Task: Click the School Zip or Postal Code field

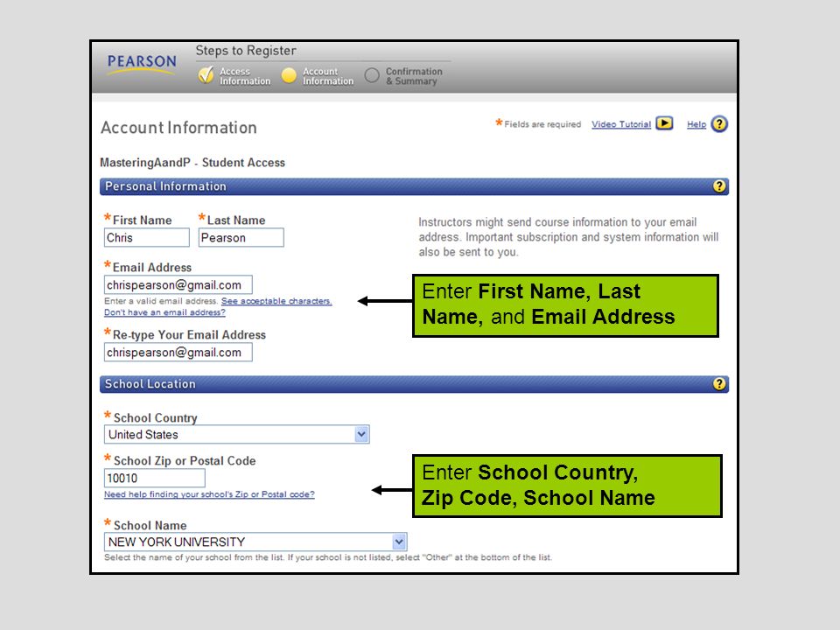Action: click(155, 479)
